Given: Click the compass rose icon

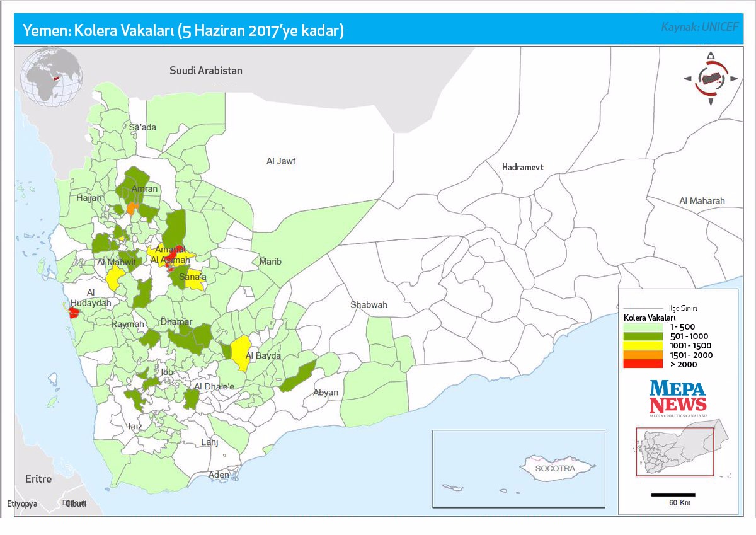Looking at the screenshot, I should click(x=711, y=79).
